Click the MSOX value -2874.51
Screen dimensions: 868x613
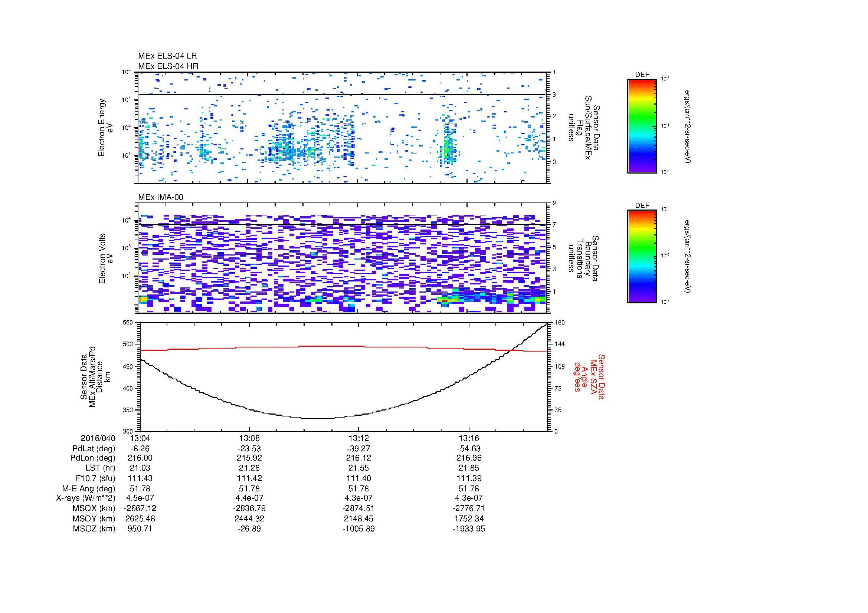359,508
